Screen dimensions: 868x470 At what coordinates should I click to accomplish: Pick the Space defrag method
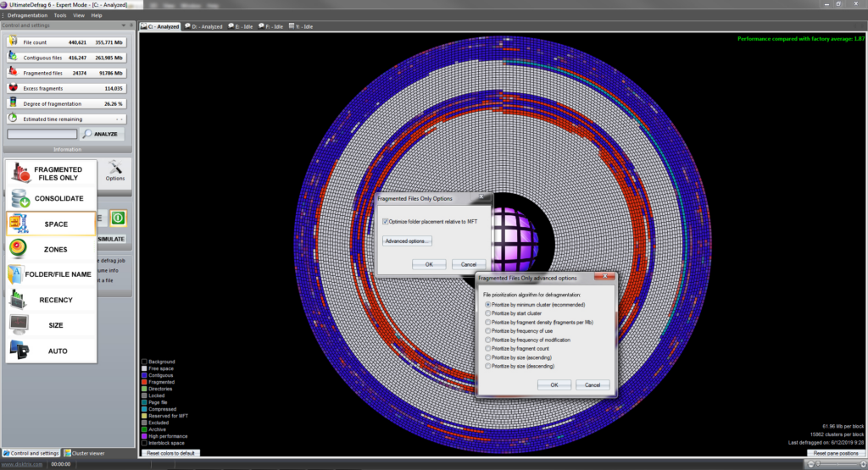tap(51, 224)
